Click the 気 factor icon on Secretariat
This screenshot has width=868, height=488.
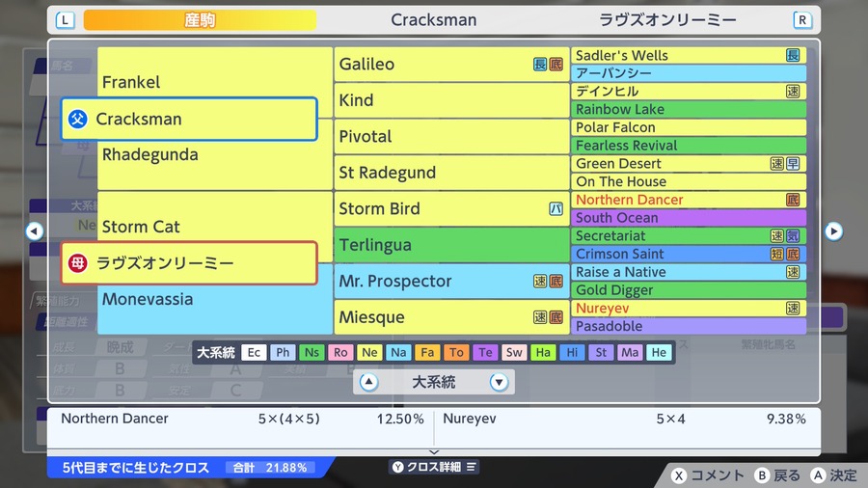click(793, 235)
